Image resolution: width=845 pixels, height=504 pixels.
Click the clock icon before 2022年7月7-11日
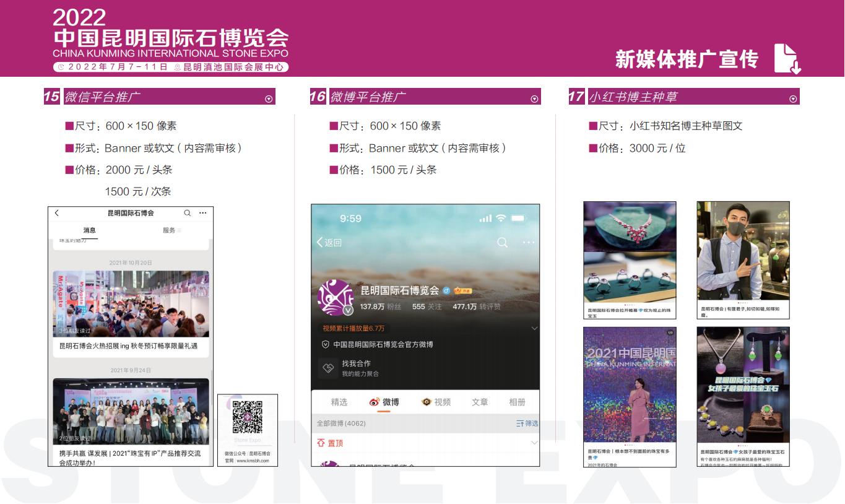click(x=61, y=67)
